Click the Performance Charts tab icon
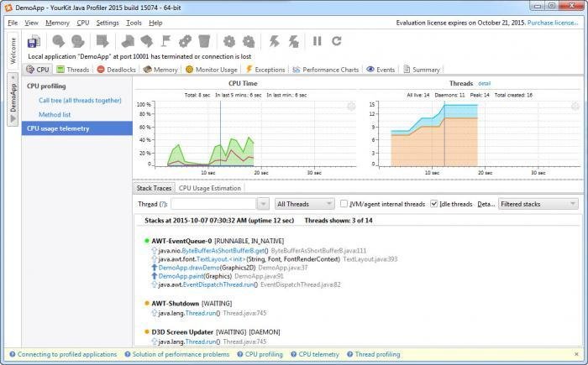 (x=297, y=70)
